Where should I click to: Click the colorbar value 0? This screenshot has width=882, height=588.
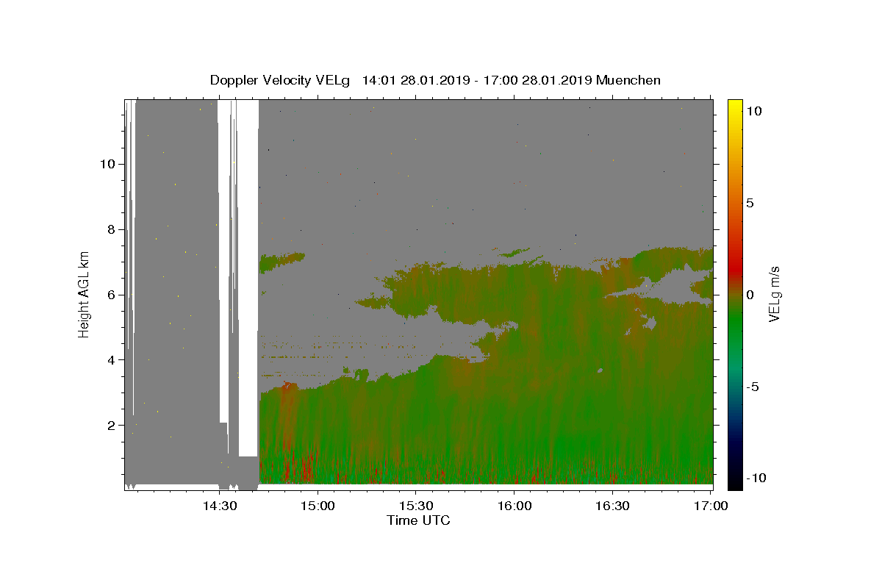click(750, 295)
